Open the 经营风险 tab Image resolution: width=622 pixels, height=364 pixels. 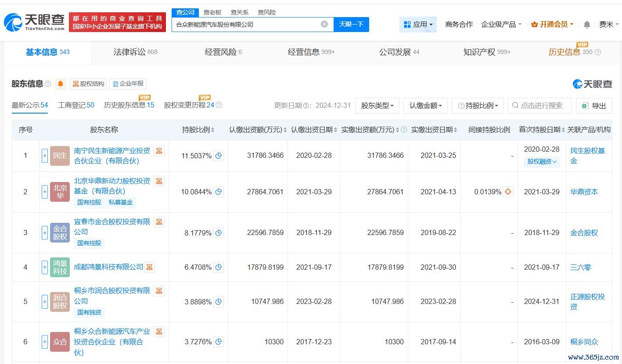pos(223,52)
